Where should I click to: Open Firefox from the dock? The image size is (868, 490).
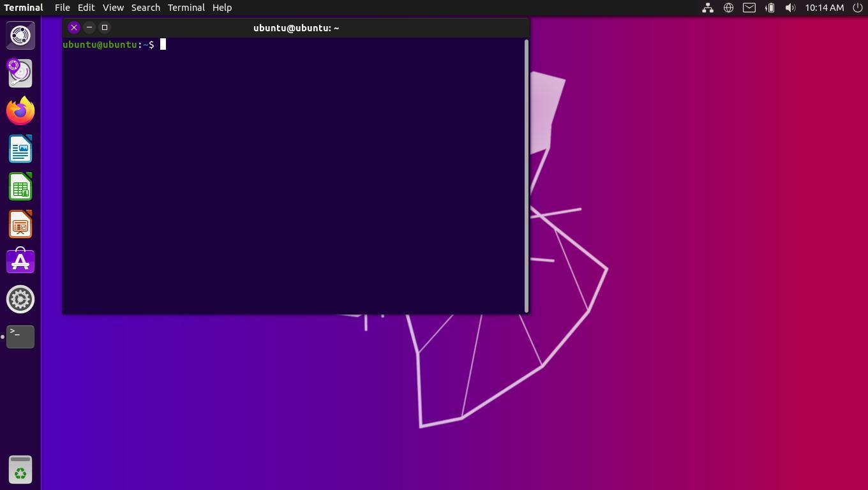coord(20,111)
